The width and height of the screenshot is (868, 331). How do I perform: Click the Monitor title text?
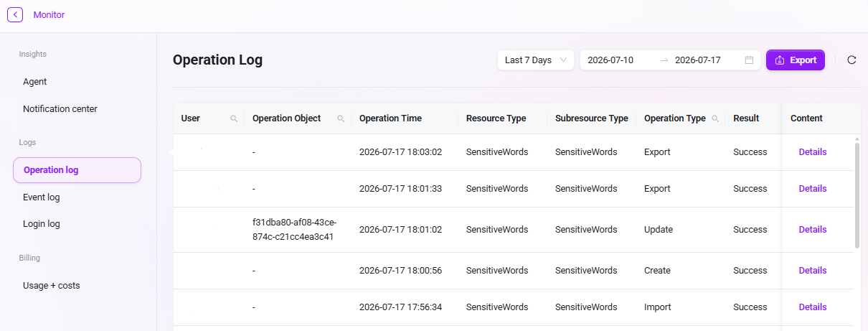pos(49,14)
